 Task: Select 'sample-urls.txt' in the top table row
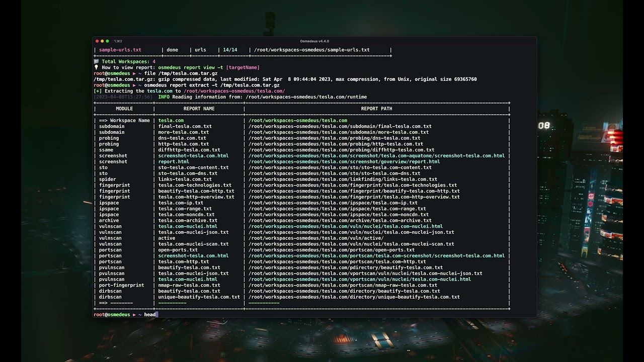click(120, 50)
